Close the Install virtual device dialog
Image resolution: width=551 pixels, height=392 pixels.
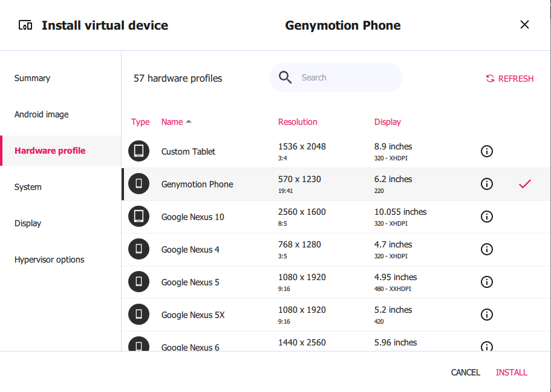(x=524, y=25)
